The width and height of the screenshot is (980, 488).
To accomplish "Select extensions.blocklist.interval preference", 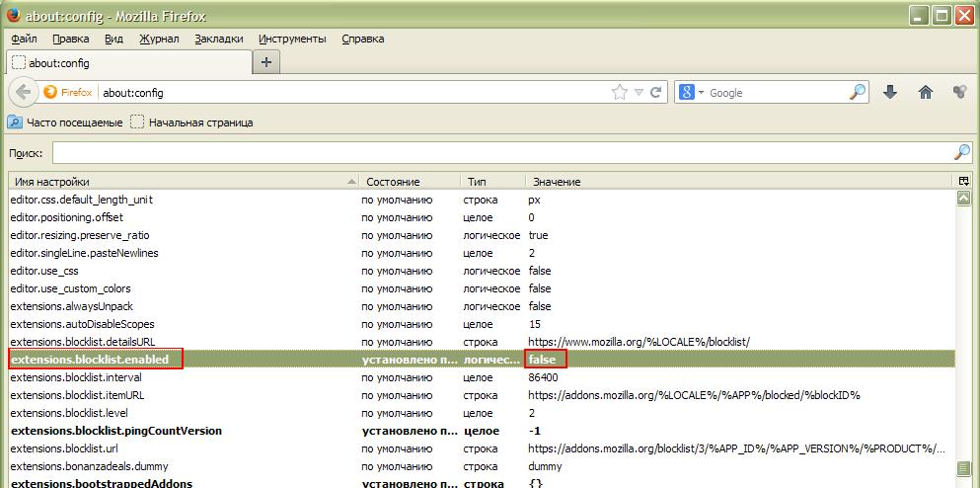I will click(482, 378).
